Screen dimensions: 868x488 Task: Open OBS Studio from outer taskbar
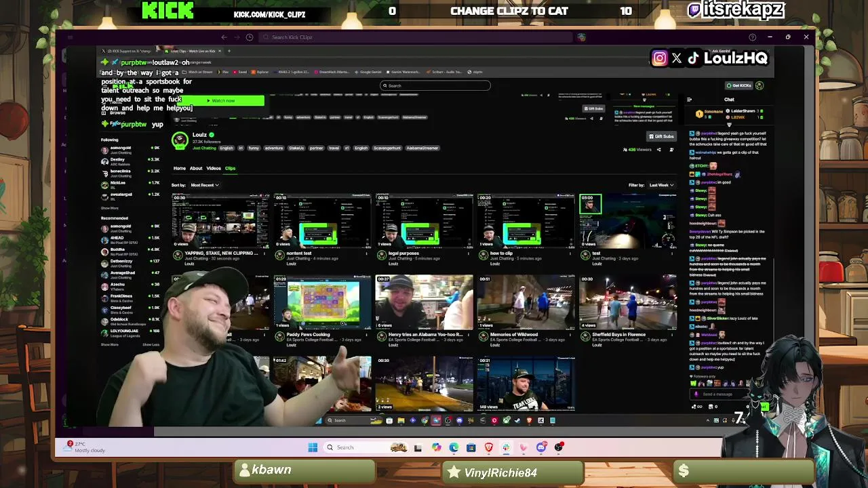[559, 447]
